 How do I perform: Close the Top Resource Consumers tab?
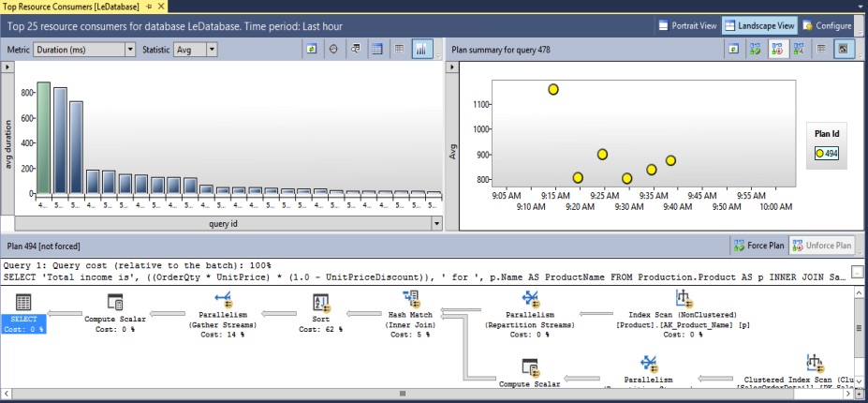[160, 7]
